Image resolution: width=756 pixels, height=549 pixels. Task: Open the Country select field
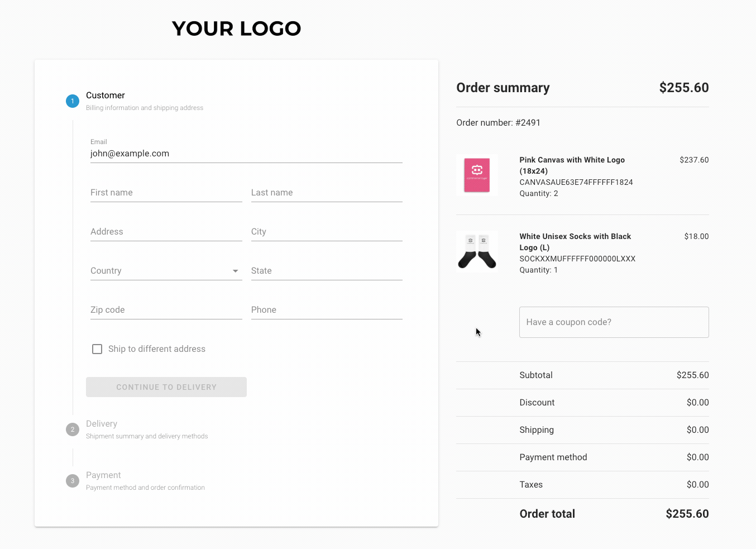(x=166, y=271)
